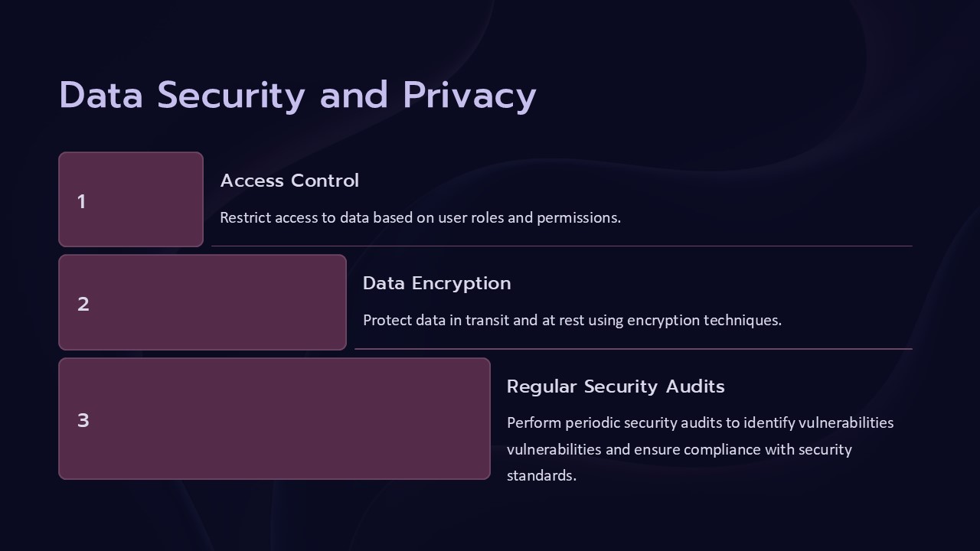The image size is (980, 551).
Task: Click the divider line below Data Encryption description
Action: pos(633,349)
